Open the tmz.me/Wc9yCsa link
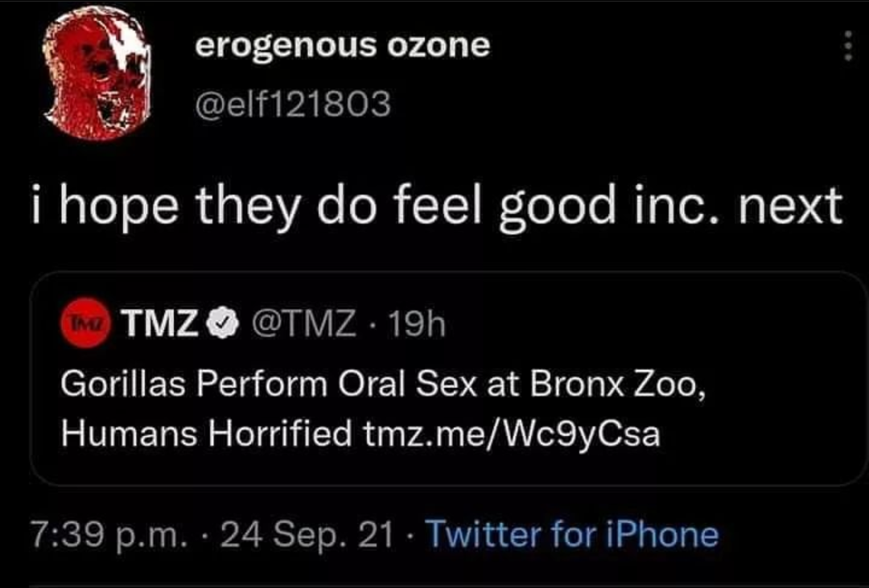 tap(512, 434)
